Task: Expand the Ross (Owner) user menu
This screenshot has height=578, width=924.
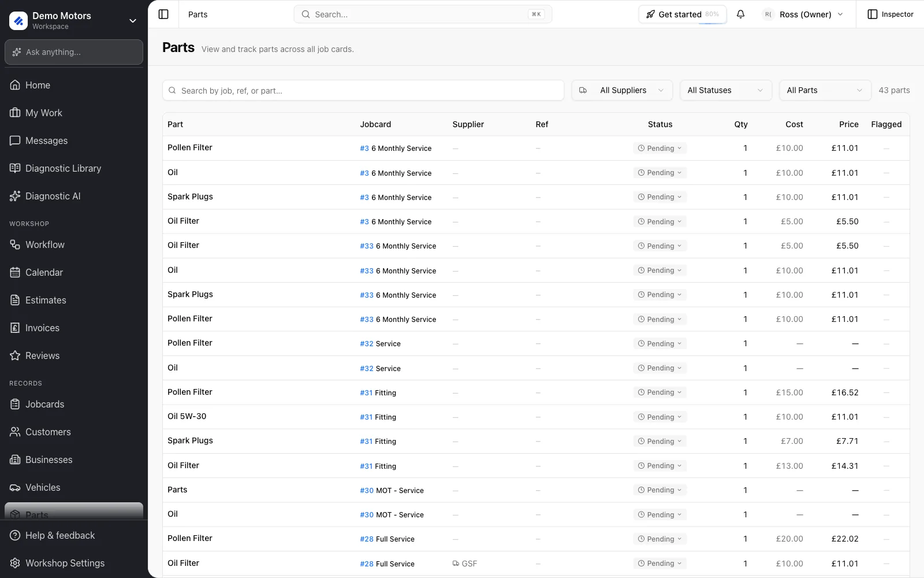Action: pyautogui.click(x=803, y=14)
